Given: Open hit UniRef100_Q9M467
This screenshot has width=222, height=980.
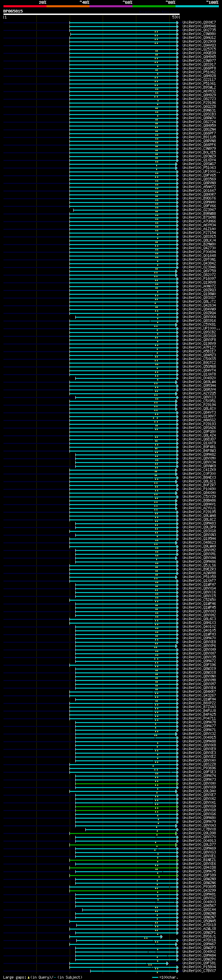Looking at the screenshot, I should (x=199, y=944).
